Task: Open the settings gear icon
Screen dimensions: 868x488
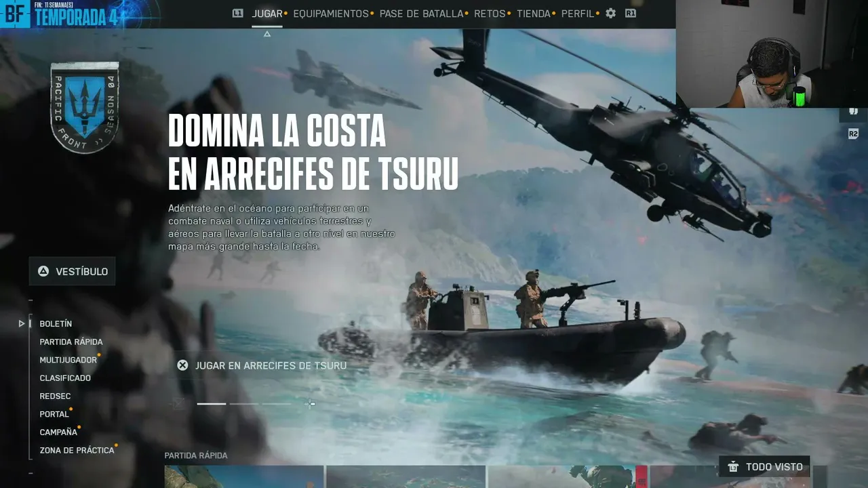Action: coord(610,14)
